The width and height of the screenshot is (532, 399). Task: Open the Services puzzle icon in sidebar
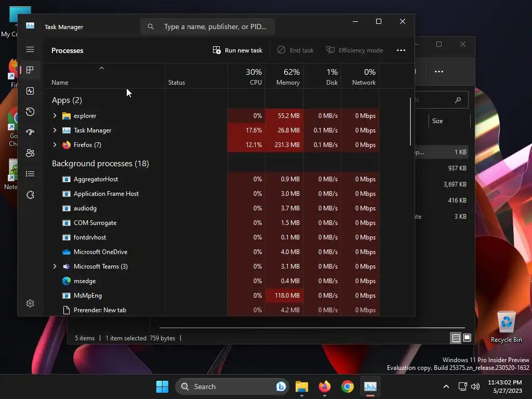coord(30,195)
